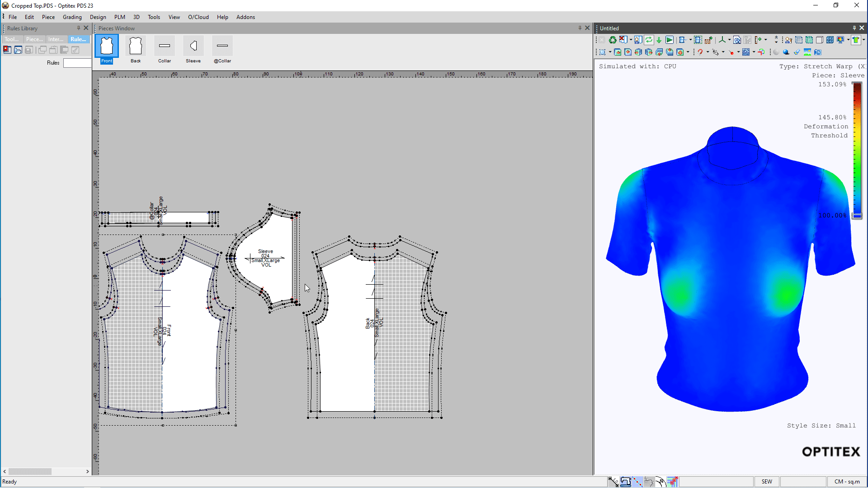
Task: Switch to the Piece tab in library panel
Action: [34, 39]
